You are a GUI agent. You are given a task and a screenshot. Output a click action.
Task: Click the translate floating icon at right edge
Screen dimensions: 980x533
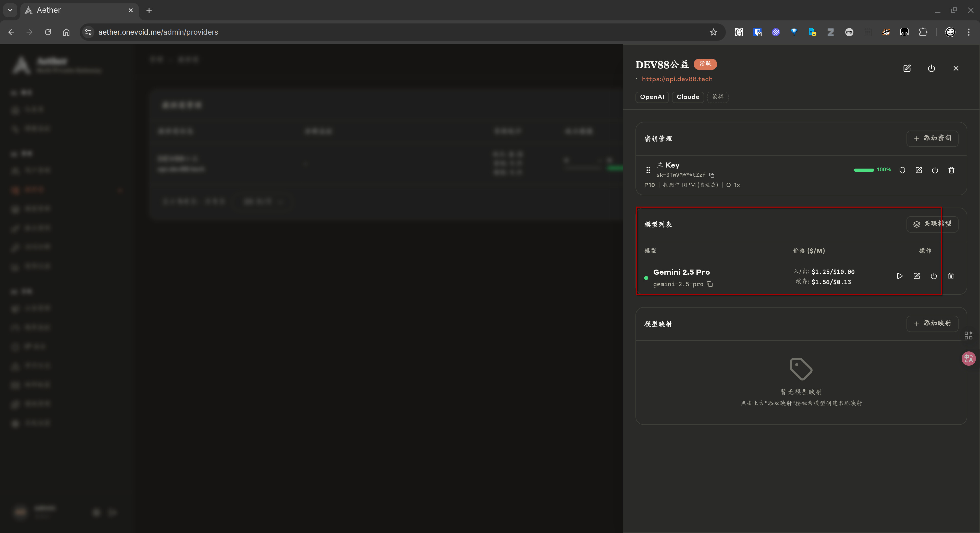(x=968, y=359)
